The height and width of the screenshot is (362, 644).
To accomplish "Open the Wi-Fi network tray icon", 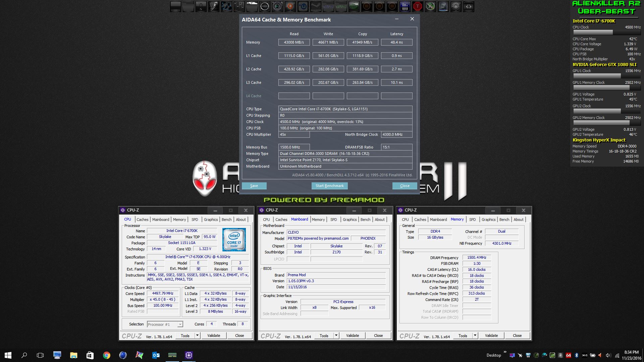I will click(617, 356).
